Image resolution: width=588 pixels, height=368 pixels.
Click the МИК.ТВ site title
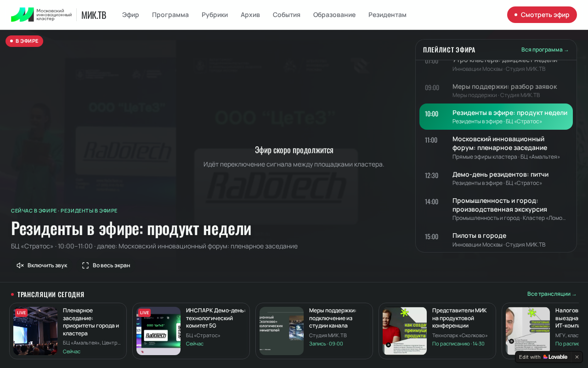(94, 15)
